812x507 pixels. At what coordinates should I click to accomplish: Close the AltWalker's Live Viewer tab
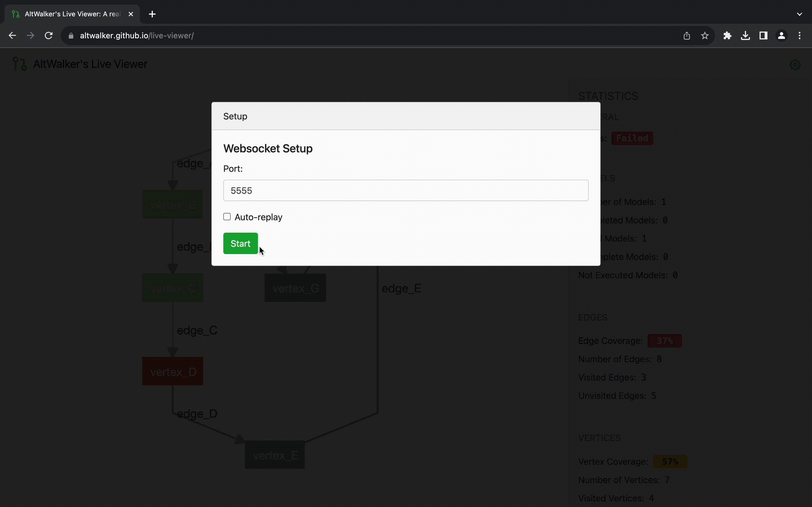click(131, 14)
